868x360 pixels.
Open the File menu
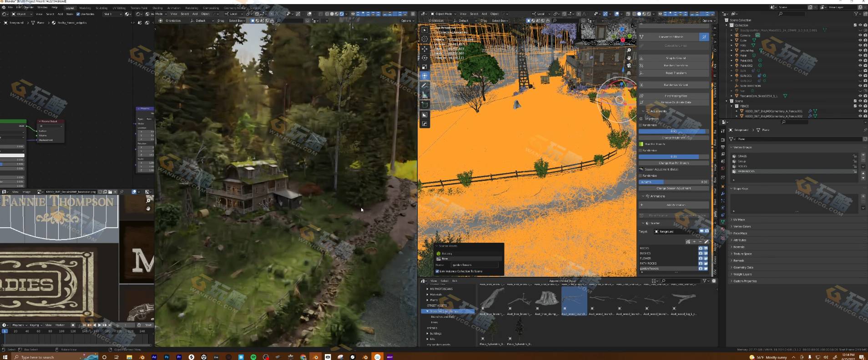[10, 8]
